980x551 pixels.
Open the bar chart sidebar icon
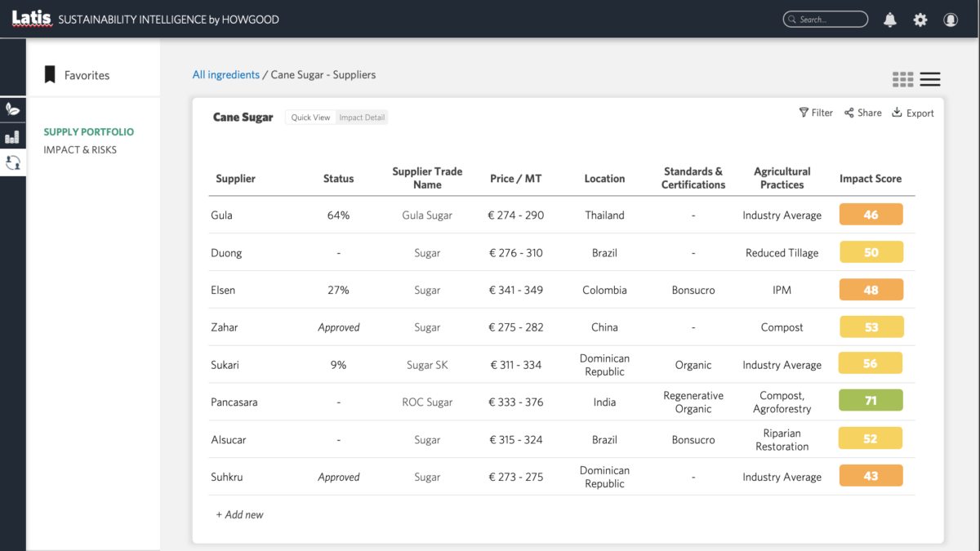point(12,136)
